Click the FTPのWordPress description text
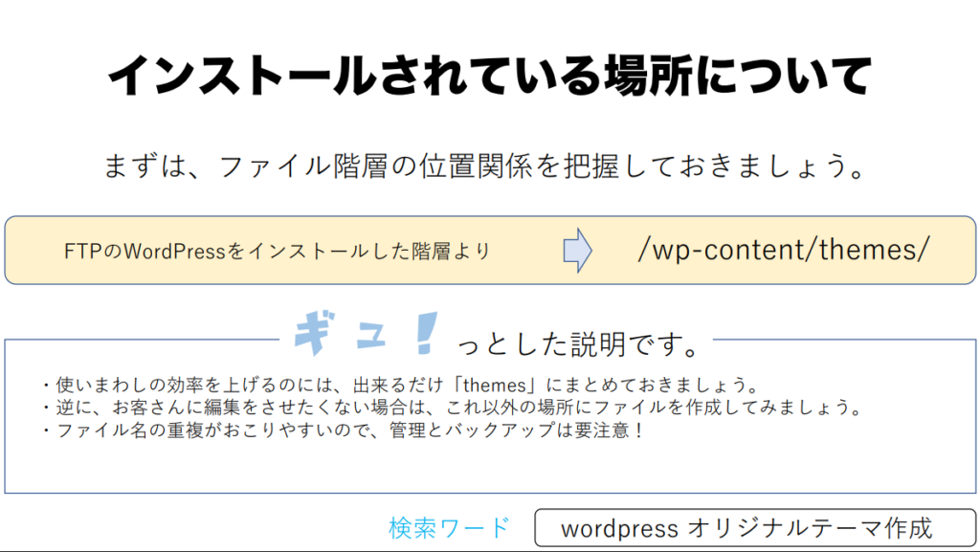 pos(277,252)
